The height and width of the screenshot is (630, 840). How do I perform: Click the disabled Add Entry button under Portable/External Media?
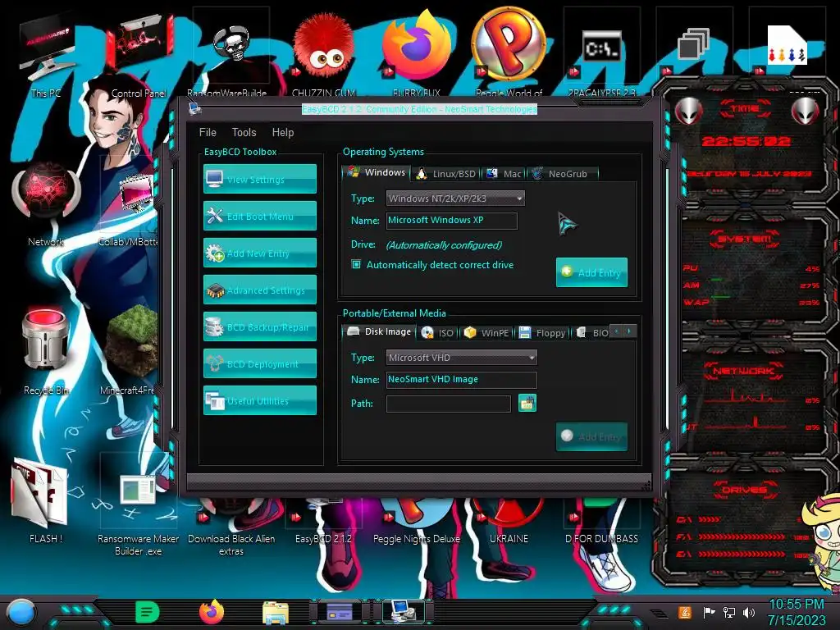click(x=591, y=436)
